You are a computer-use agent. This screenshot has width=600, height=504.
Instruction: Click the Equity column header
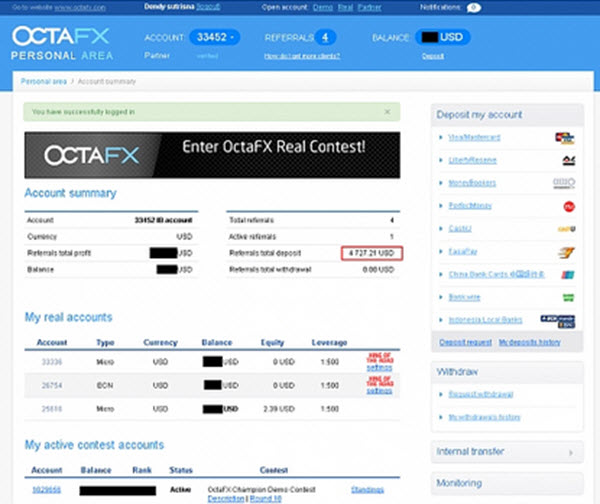point(272,342)
